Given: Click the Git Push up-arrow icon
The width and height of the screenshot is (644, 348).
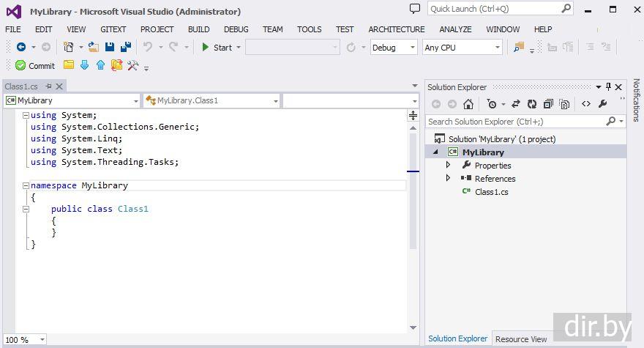Looking at the screenshot, I should (x=100, y=65).
